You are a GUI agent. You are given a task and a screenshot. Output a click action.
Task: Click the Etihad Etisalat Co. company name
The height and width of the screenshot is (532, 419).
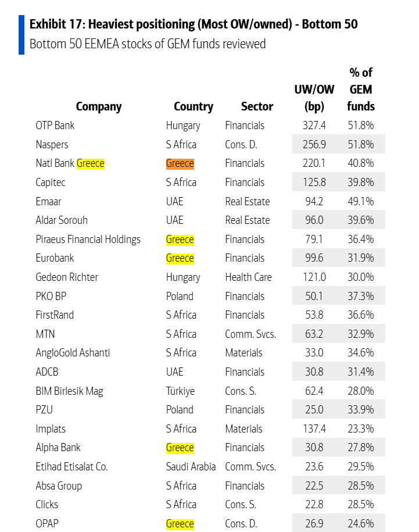tap(71, 467)
